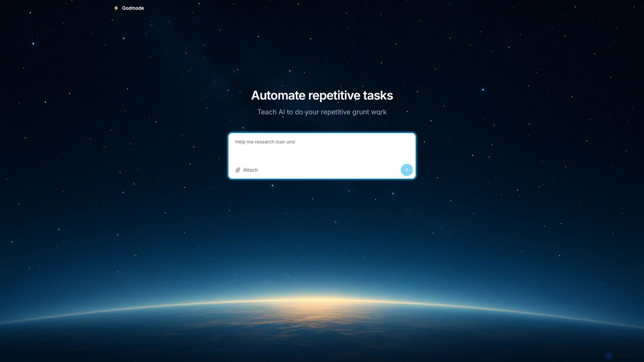Screen dimensions: 644x362
Task: Click the Godmode lightning bolt logo icon
Action: point(116,8)
